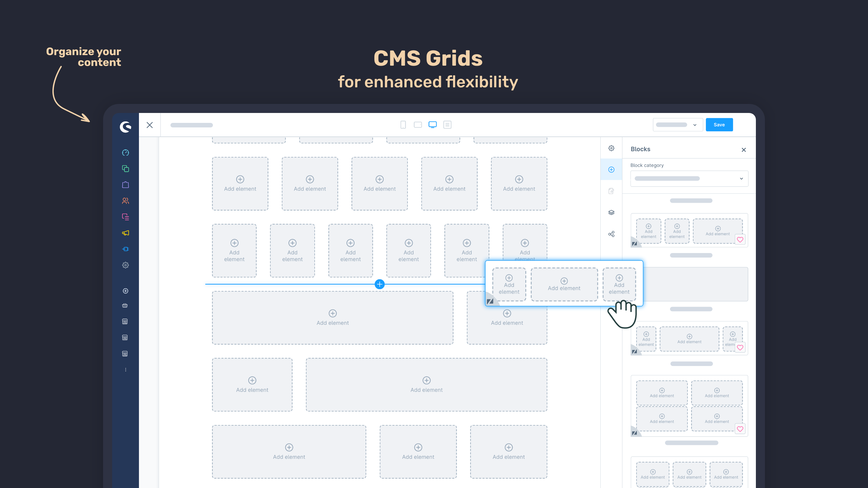
Task: Click center slot of dragged block preview
Action: tap(564, 285)
